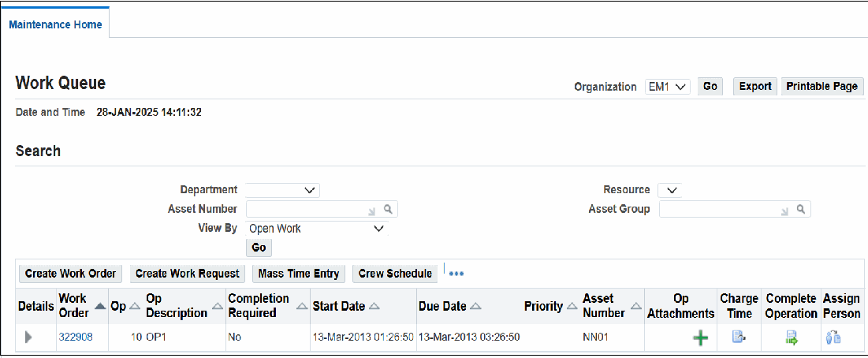Open the three-dots more actions menu
This screenshot has width=868, height=358.
click(456, 274)
